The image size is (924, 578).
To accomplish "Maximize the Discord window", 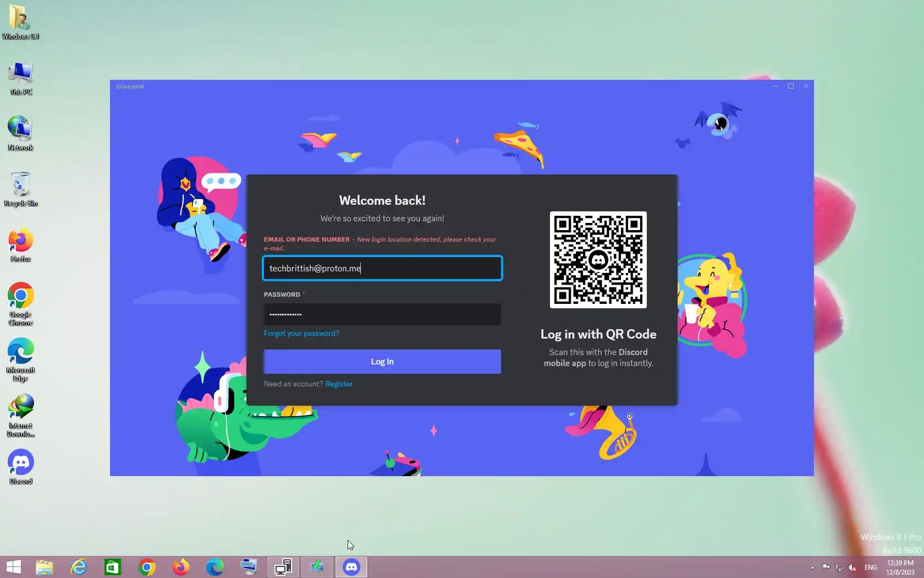I will 791,86.
